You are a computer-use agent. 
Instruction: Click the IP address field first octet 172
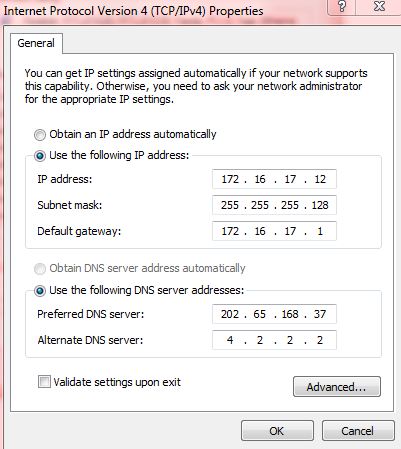[230, 179]
